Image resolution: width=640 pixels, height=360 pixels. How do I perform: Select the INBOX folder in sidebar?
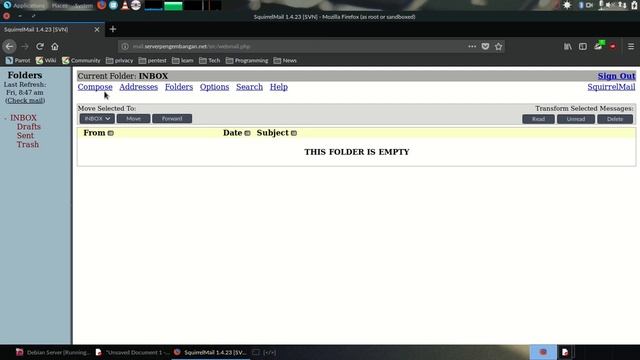point(23,118)
